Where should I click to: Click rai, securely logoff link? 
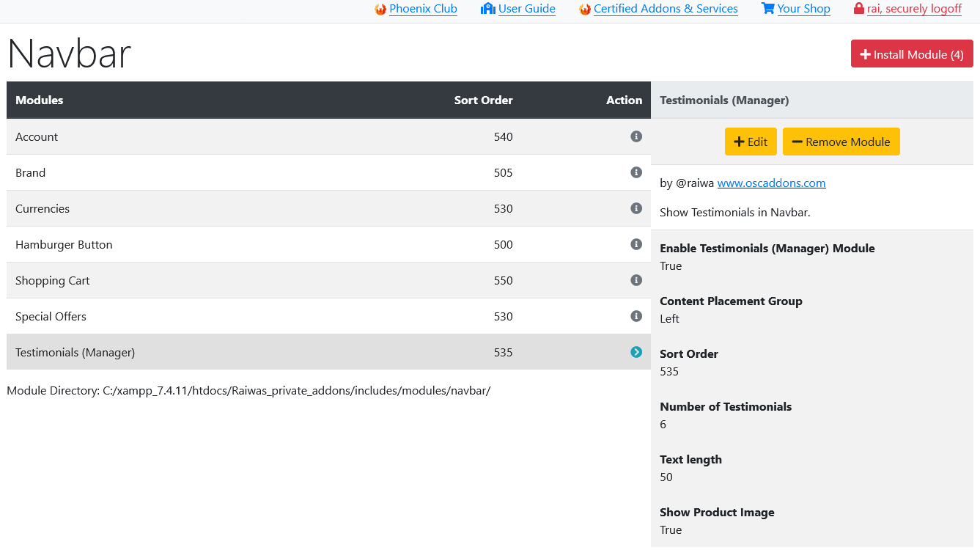coord(914,9)
